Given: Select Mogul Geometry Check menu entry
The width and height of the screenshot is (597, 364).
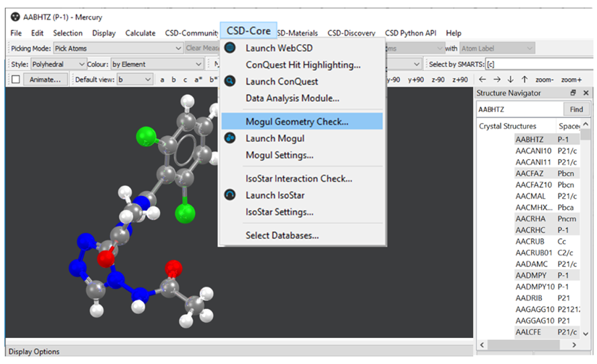Looking at the screenshot, I should tap(296, 122).
